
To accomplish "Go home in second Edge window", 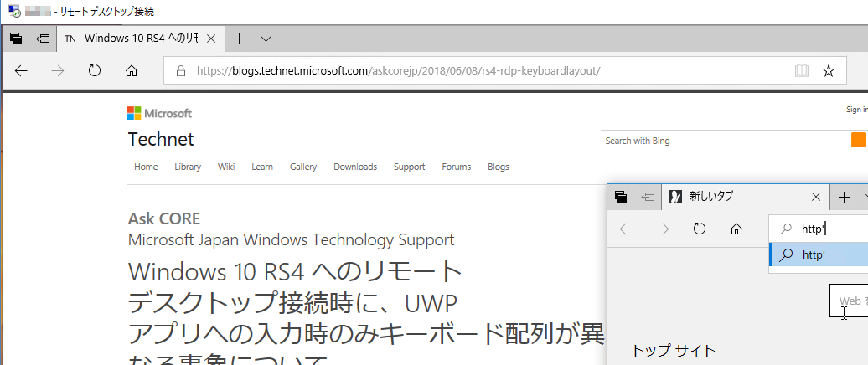I will click(x=736, y=229).
